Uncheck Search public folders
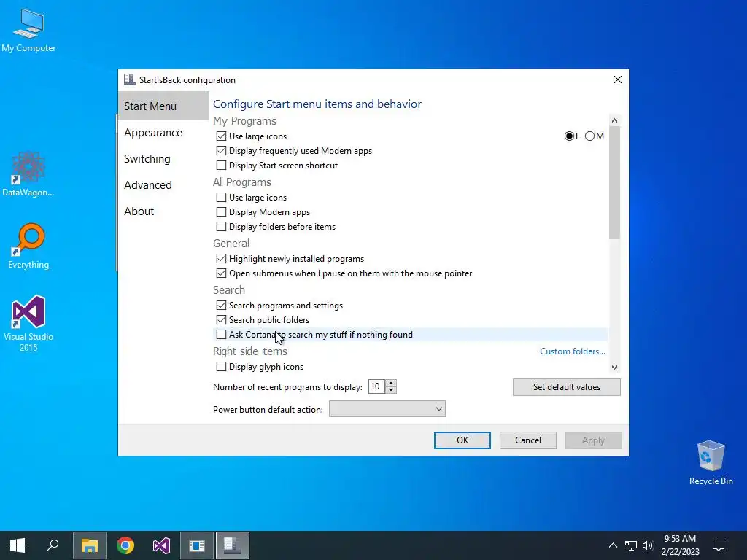Viewport: 747px width, 560px height. coord(221,320)
